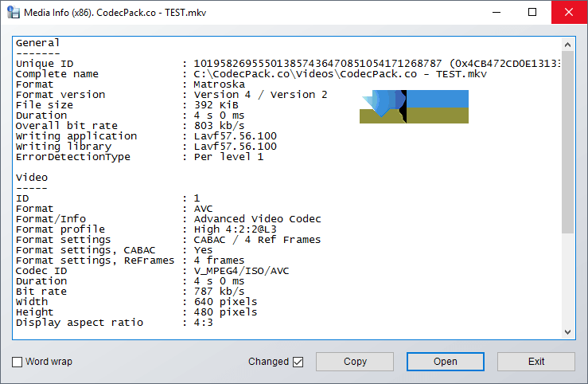Click 'Advanced Video Codec' text
This screenshot has height=384, width=588.
[257, 219]
